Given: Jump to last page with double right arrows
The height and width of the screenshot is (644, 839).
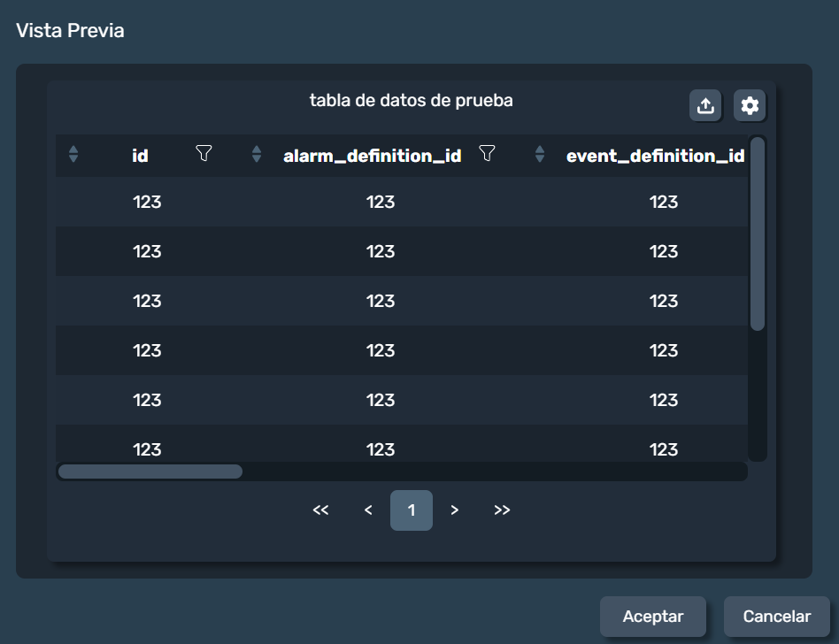Looking at the screenshot, I should [502, 510].
